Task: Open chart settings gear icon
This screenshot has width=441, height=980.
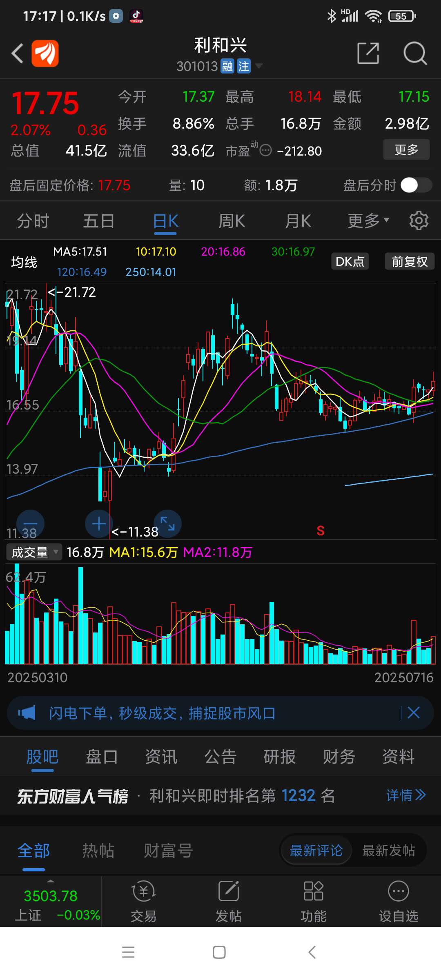Action: [419, 221]
